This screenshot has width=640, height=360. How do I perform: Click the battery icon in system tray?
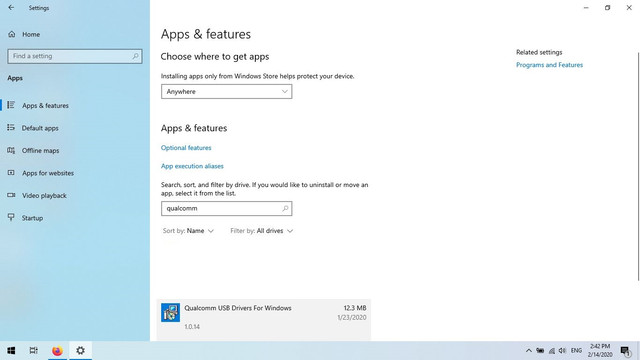[x=540, y=351]
